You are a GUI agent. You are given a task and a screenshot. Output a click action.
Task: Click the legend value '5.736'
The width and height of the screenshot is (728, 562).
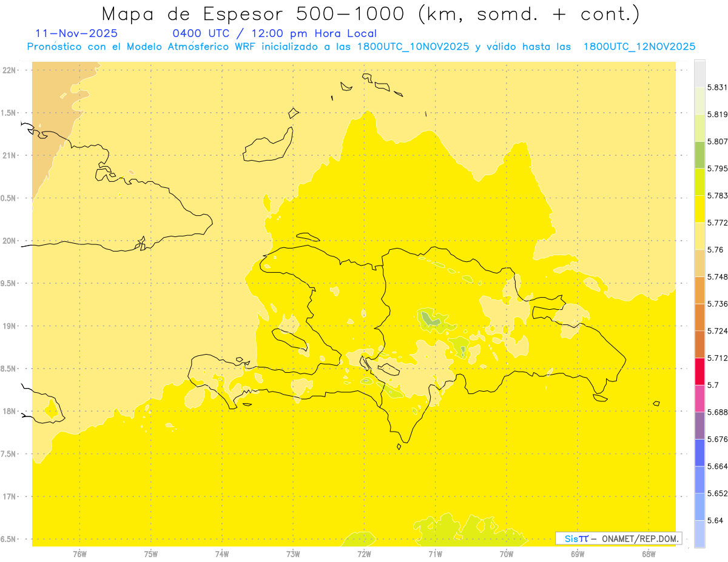pos(718,304)
